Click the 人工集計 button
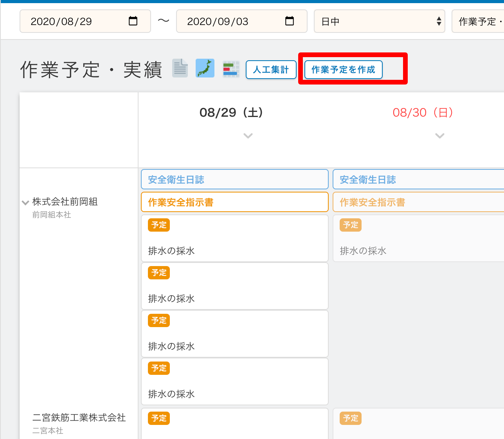This screenshot has height=439, width=504. coord(271,70)
